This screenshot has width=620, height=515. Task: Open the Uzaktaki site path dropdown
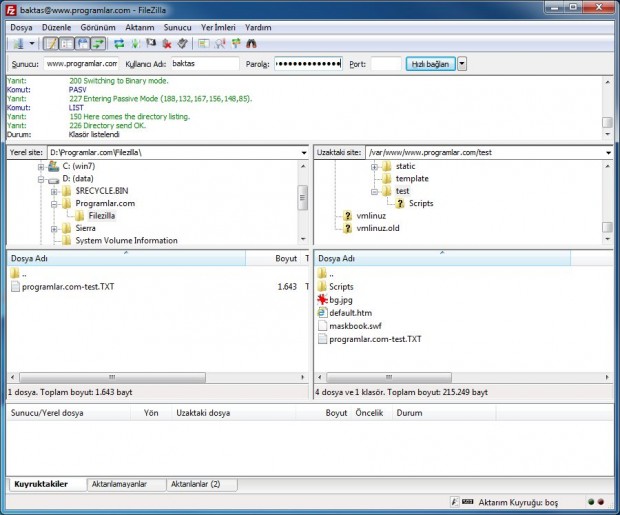pyautogui.click(x=608, y=153)
